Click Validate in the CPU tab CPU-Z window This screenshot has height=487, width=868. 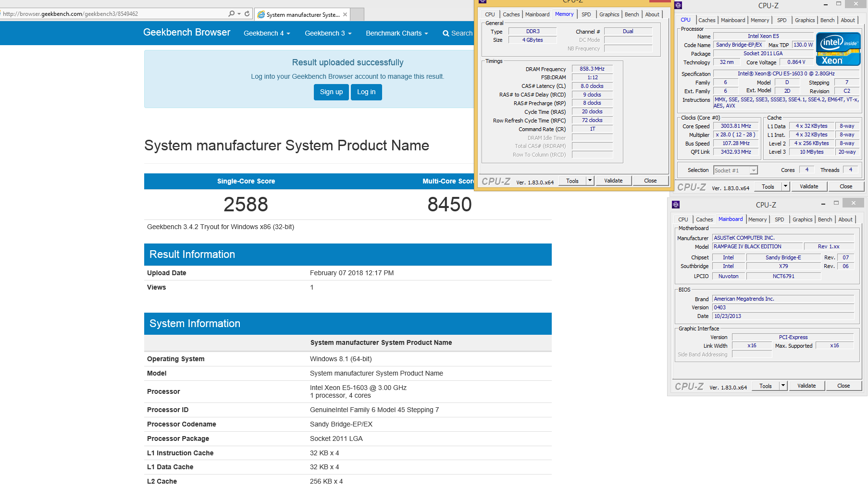809,186
